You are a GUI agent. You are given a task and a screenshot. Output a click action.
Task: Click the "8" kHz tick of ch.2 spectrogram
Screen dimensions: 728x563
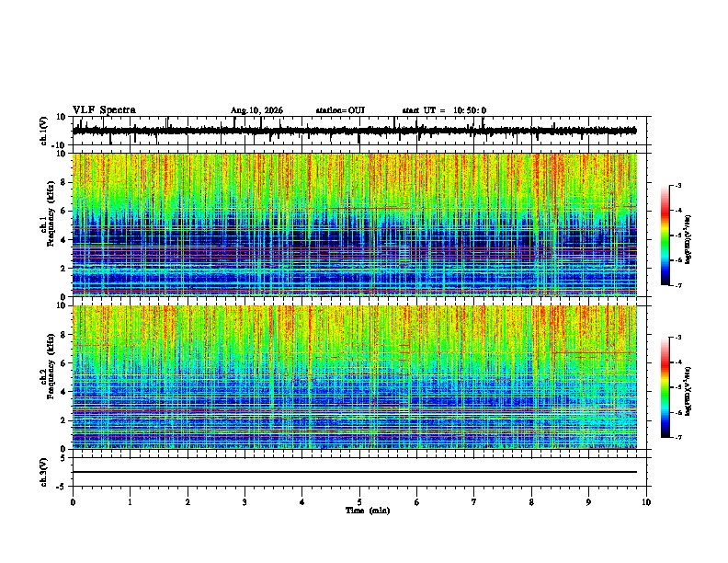[64, 335]
